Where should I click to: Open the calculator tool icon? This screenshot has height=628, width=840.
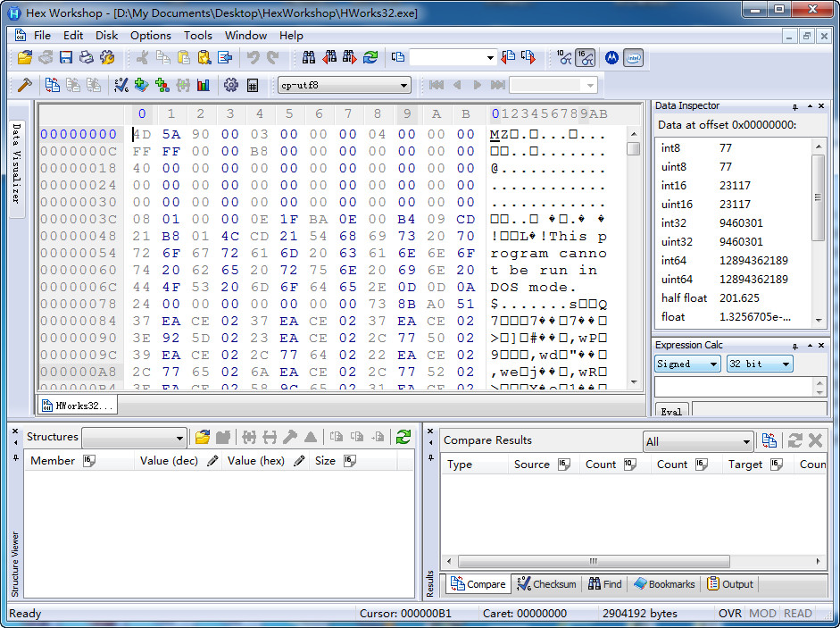coord(253,85)
